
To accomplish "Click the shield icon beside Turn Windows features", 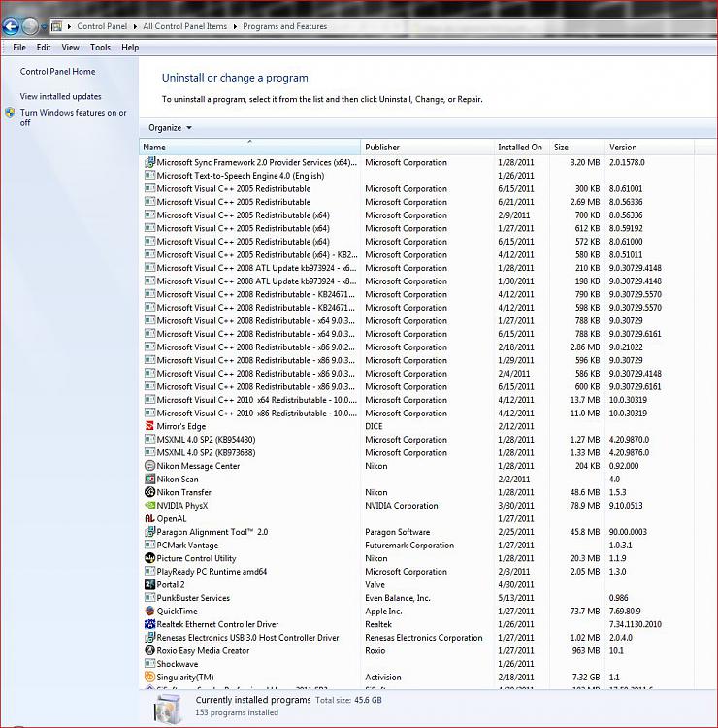I will point(10,113).
